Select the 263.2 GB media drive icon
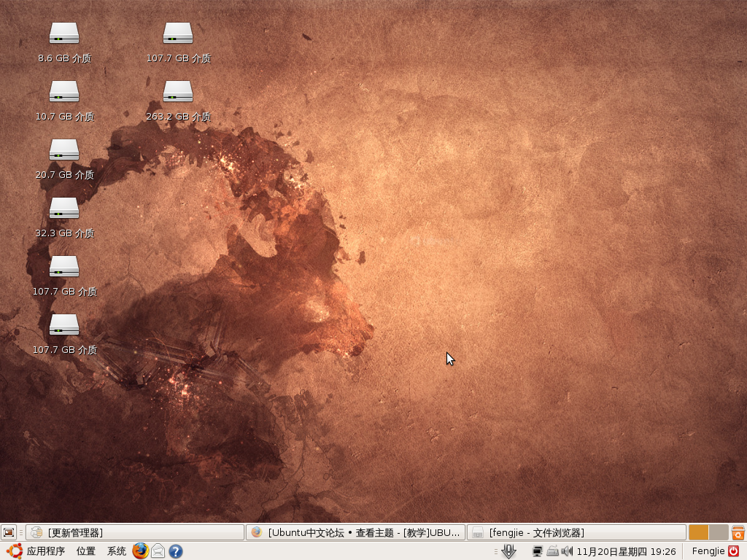Image resolution: width=747 pixels, height=560 pixels. pos(178,91)
